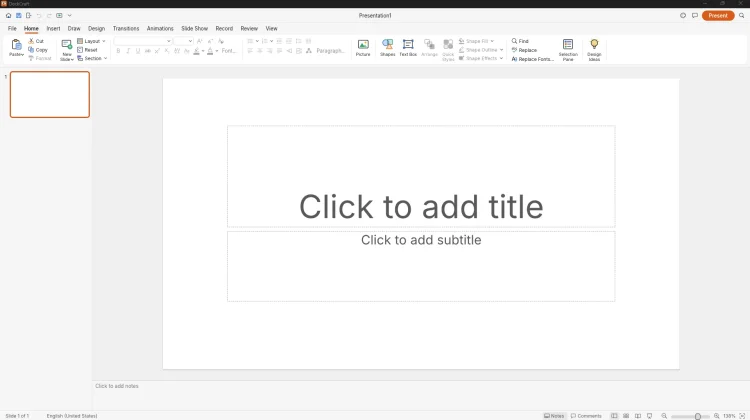Viewport: 750px width, 420px height.
Task: Open the File menu
Action: (x=12, y=29)
